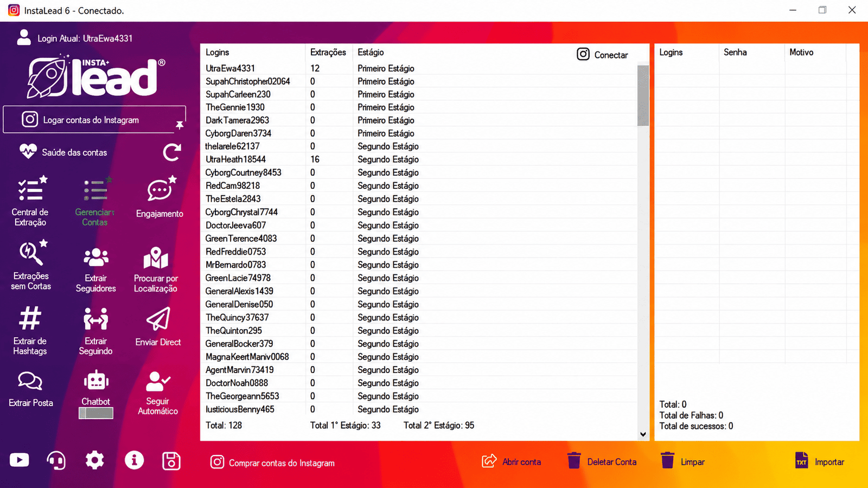The width and height of the screenshot is (868, 488).
Task: Open Extrações sem Cortas section
Action: pos(31,266)
